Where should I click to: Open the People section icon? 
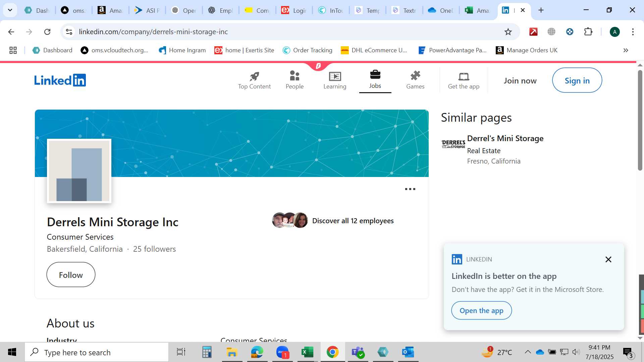point(294,76)
